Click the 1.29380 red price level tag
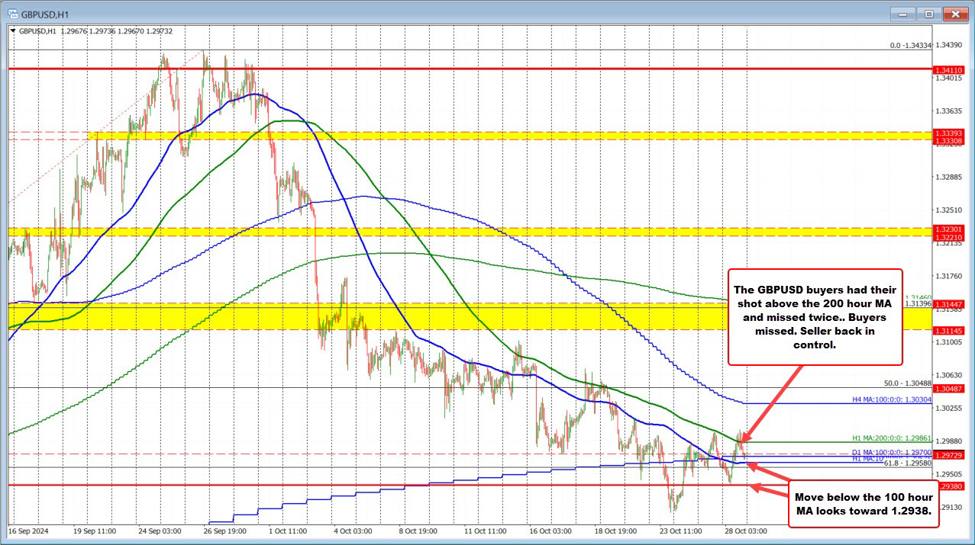This screenshot has height=545, width=975. coord(948,485)
